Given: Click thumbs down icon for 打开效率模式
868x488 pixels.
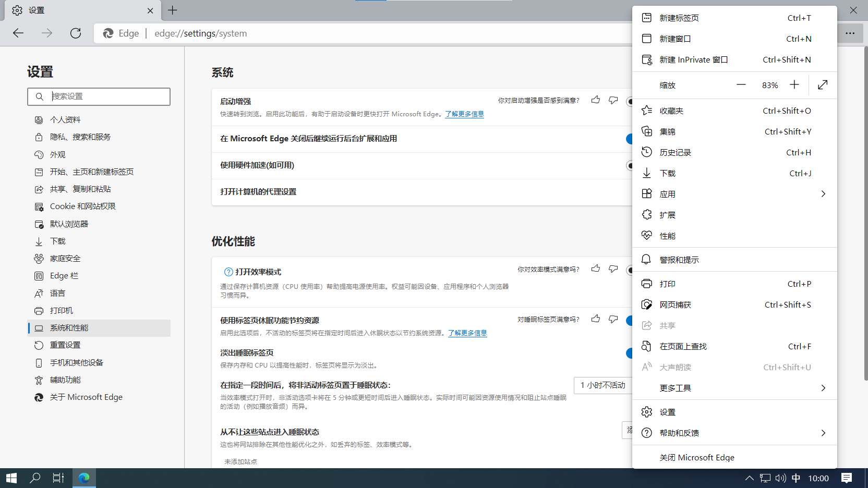Looking at the screenshot, I should (x=613, y=269).
